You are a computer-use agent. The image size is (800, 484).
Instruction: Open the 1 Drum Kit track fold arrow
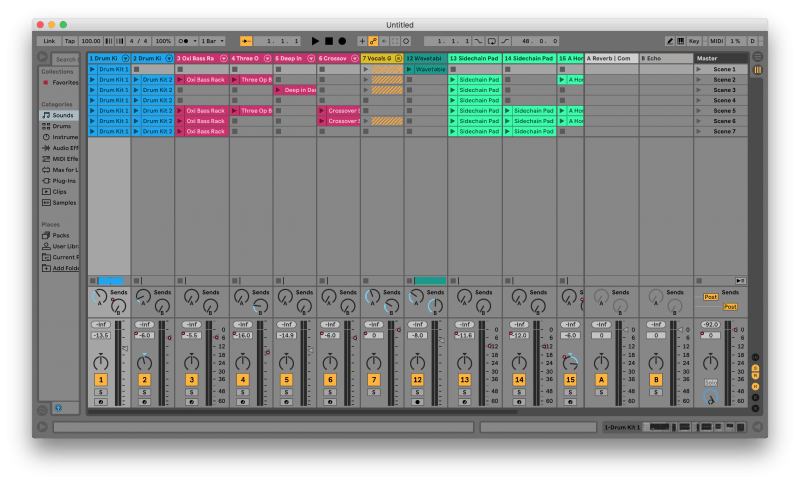(x=125, y=58)
